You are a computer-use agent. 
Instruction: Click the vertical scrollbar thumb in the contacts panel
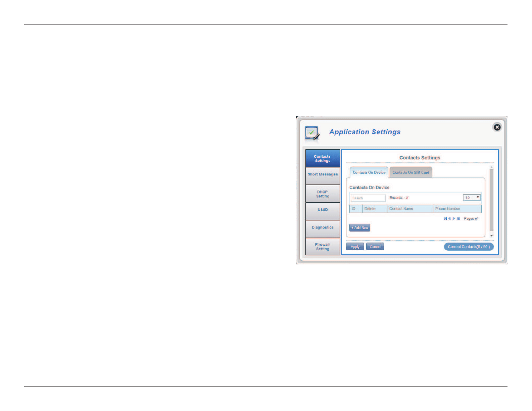492,200
